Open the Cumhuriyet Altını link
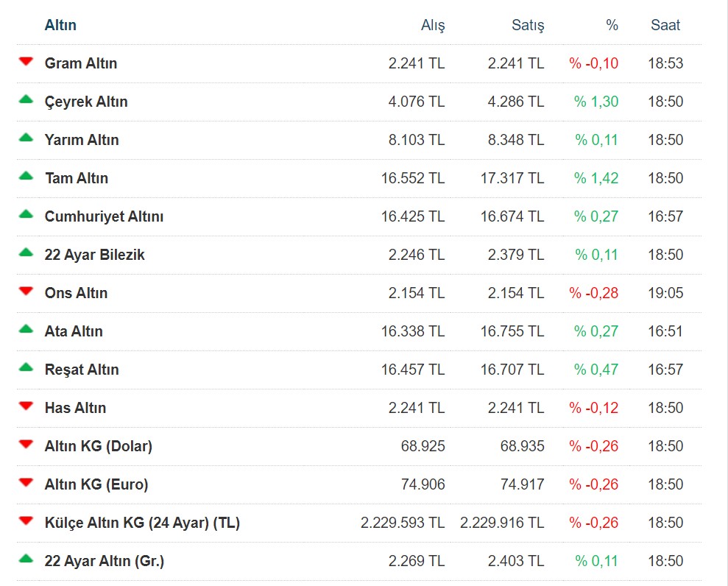This screenshot has width=728, height=586. click(104, 216)
